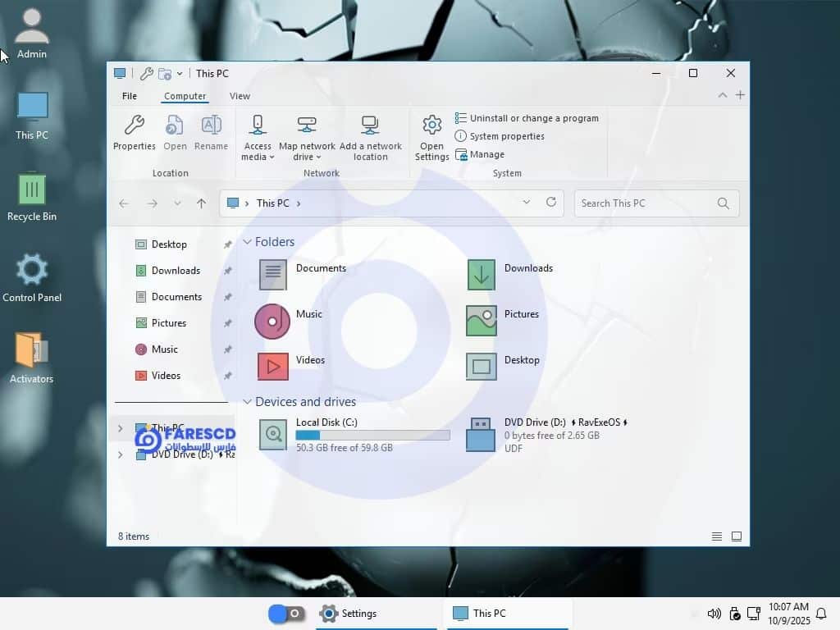Image resolution: width=840 pixels, height=630 pixels.
Task: Collapse the Devices and drives section
Action: [x=247, y=402]
